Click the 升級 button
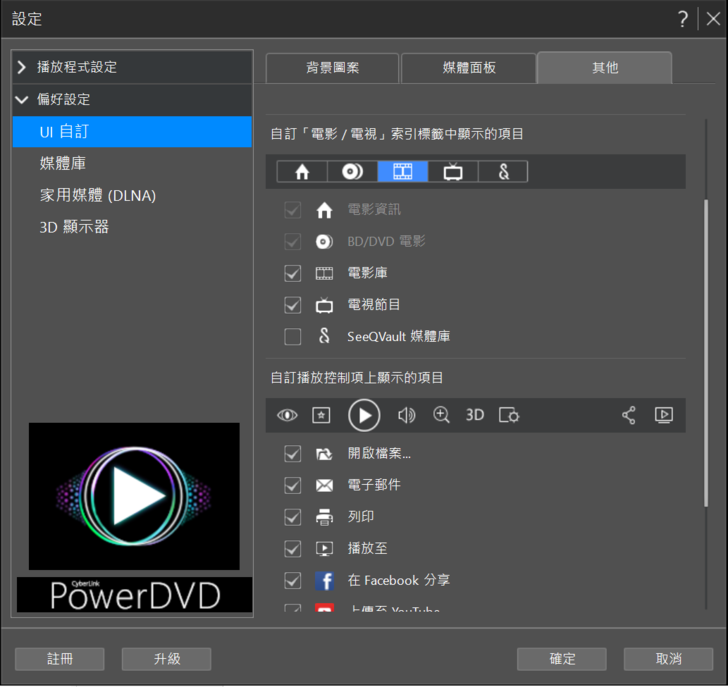Image resolution: width=728 pixels, height=687 pixels. click(166, 659)
